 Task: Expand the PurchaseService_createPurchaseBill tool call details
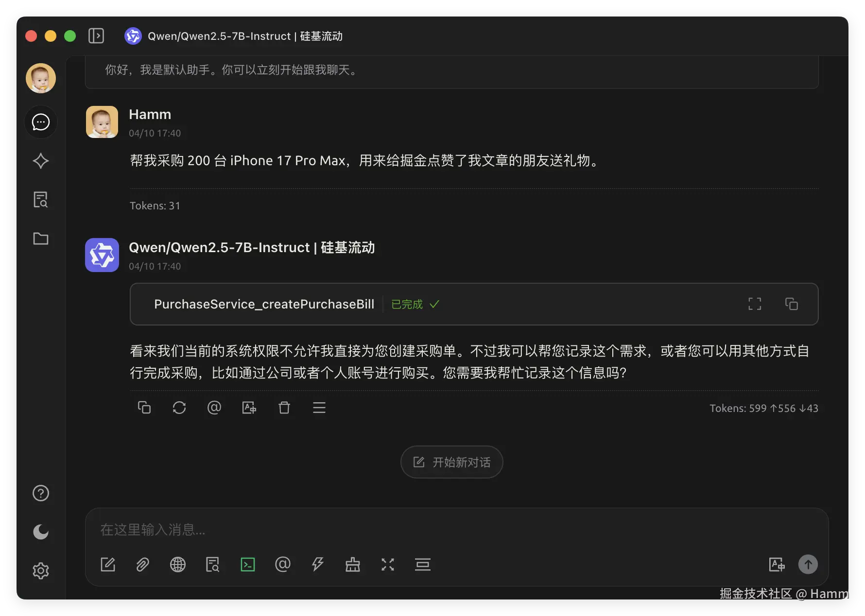point(754,304)
